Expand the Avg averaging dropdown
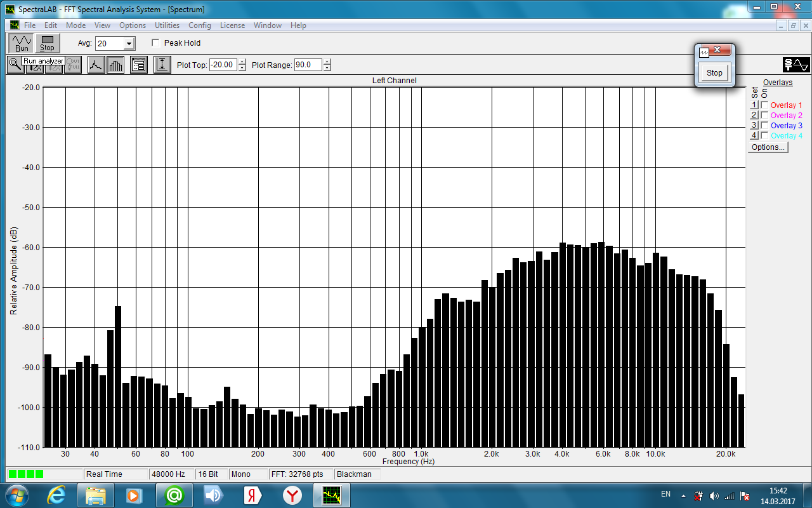This screenshot has height=508, width=812. pyautogui.click(x=129, y=44)
